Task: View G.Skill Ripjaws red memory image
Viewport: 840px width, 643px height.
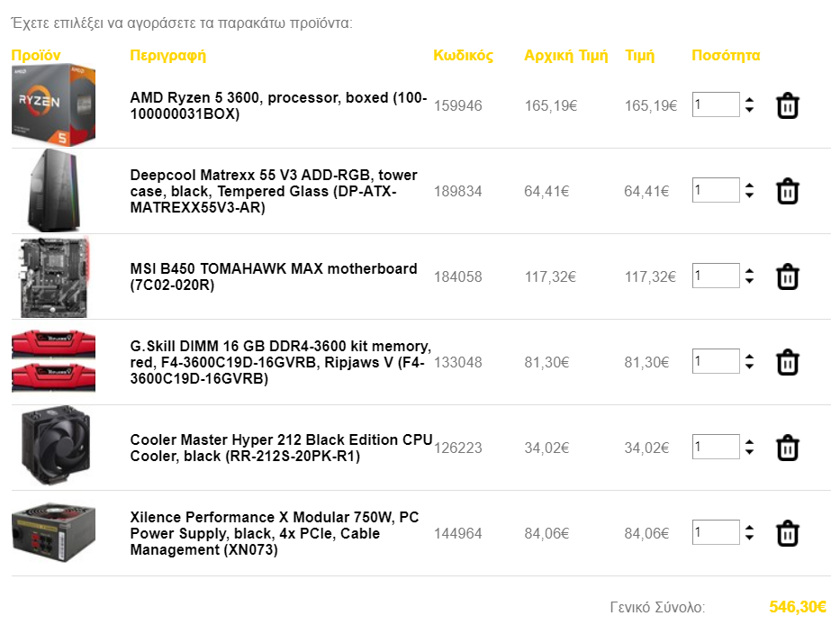Action: pyautogui.click(x=54, y=362)
